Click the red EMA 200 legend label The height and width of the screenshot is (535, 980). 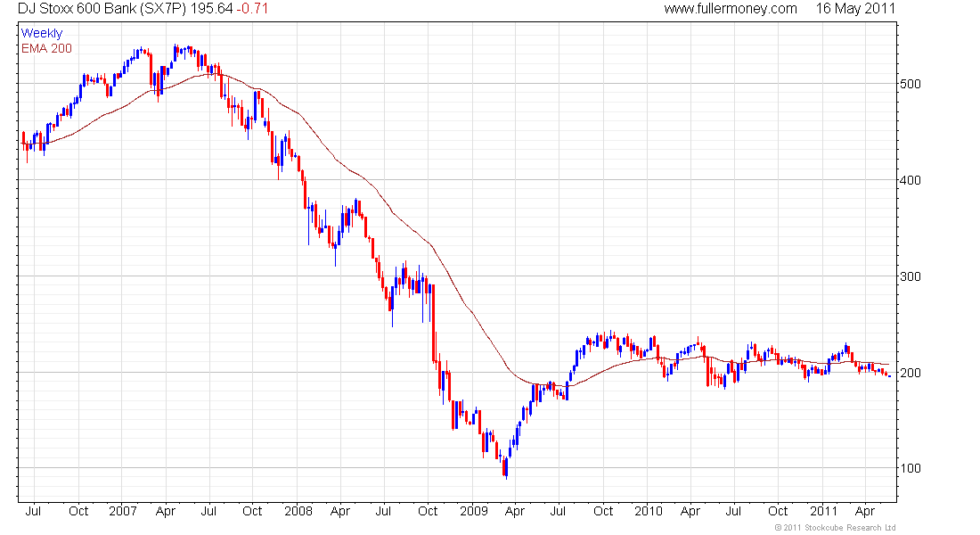coord(46,48)
